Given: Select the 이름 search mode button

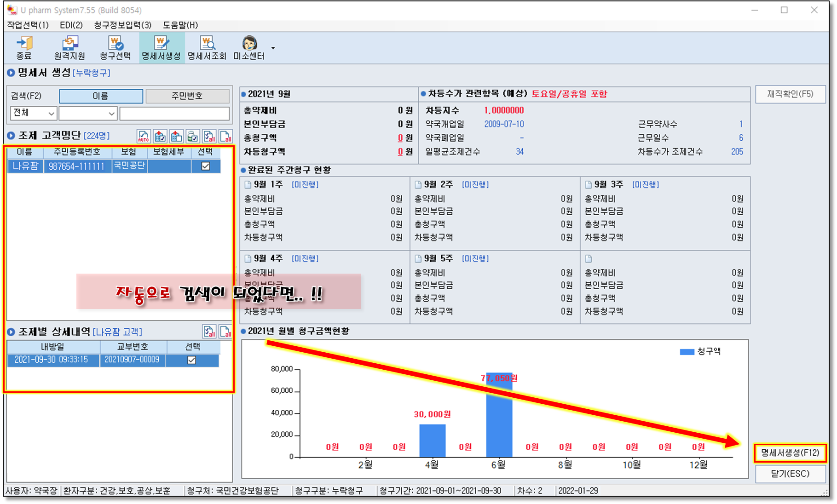Looking at the screenshot, I should click(x=101, y=96).
